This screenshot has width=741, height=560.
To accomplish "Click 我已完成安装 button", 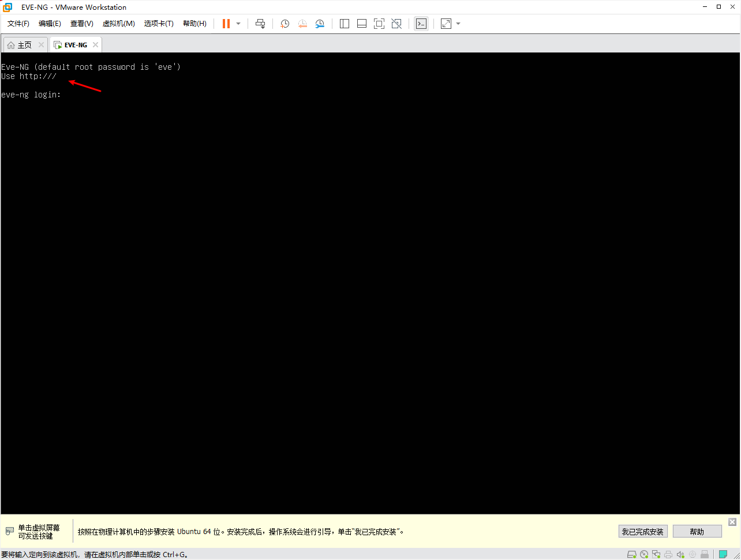I will click(x=642, y=532).
